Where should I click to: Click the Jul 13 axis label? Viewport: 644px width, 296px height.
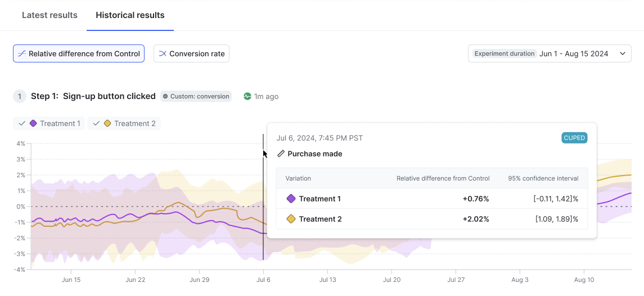tap(327, 280)
